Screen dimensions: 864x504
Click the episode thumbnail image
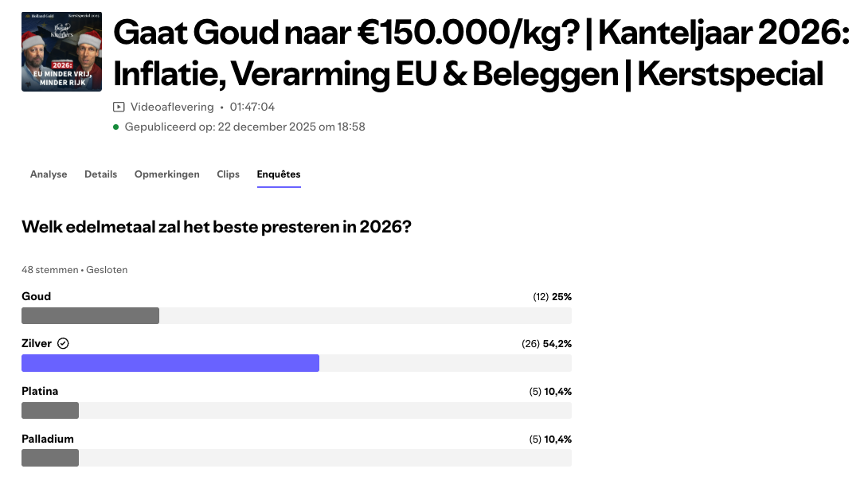(x=61, y=51)
